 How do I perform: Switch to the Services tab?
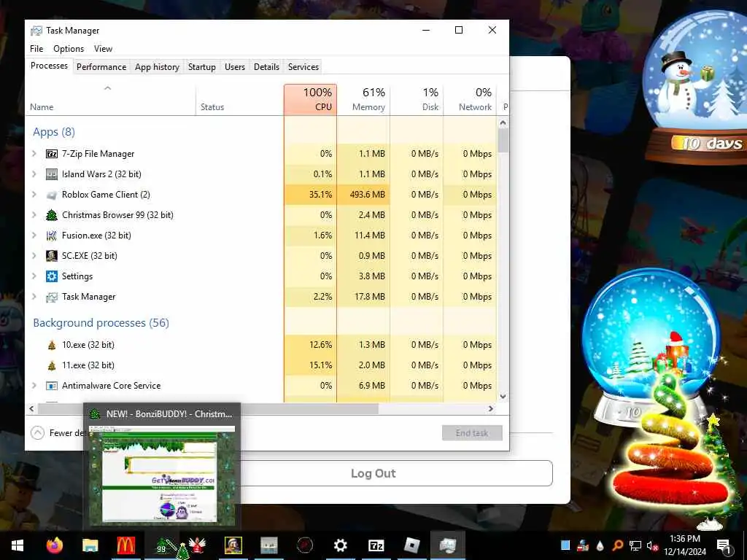303,67
